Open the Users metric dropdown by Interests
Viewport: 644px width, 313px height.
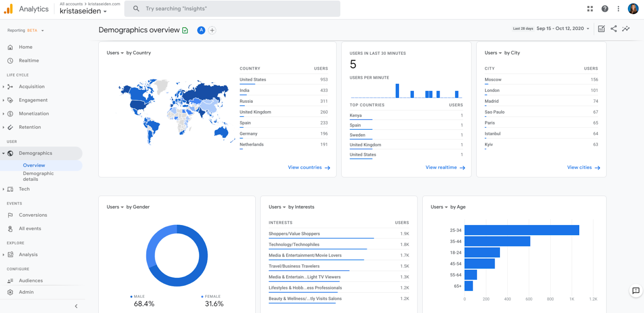277,207
